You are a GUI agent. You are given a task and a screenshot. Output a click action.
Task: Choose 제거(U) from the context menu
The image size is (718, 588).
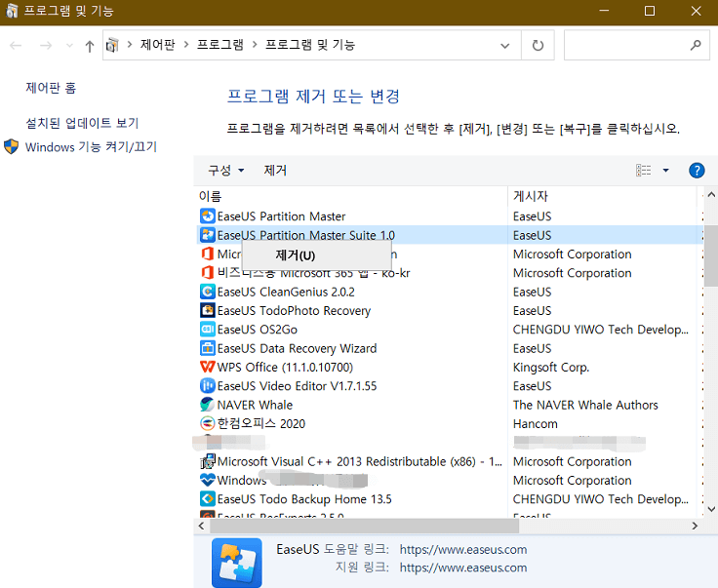pos(316,255)
